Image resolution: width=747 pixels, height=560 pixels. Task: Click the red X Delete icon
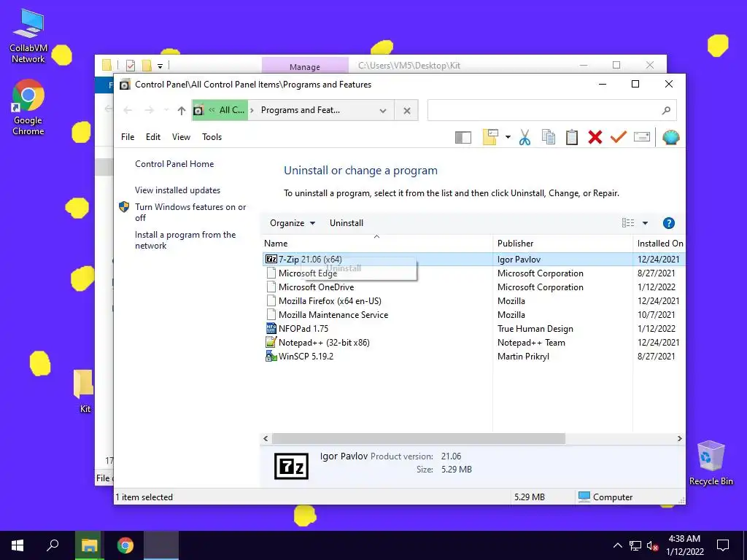tap(595, 137)
